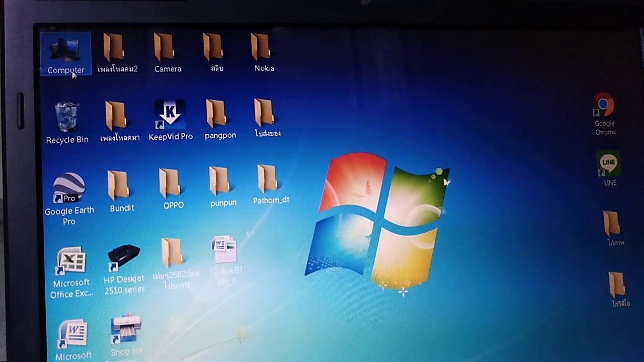Select the Nokia folder
Image resolution: width=644 pixels, height=362 pixels.
click(264, 53)
